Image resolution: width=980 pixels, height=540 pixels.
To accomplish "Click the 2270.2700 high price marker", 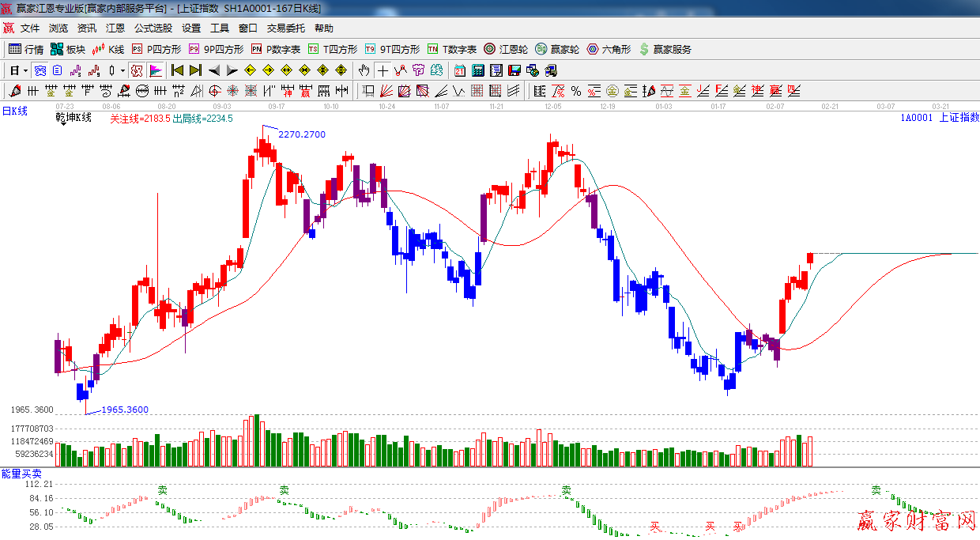I will pos(301,134).
